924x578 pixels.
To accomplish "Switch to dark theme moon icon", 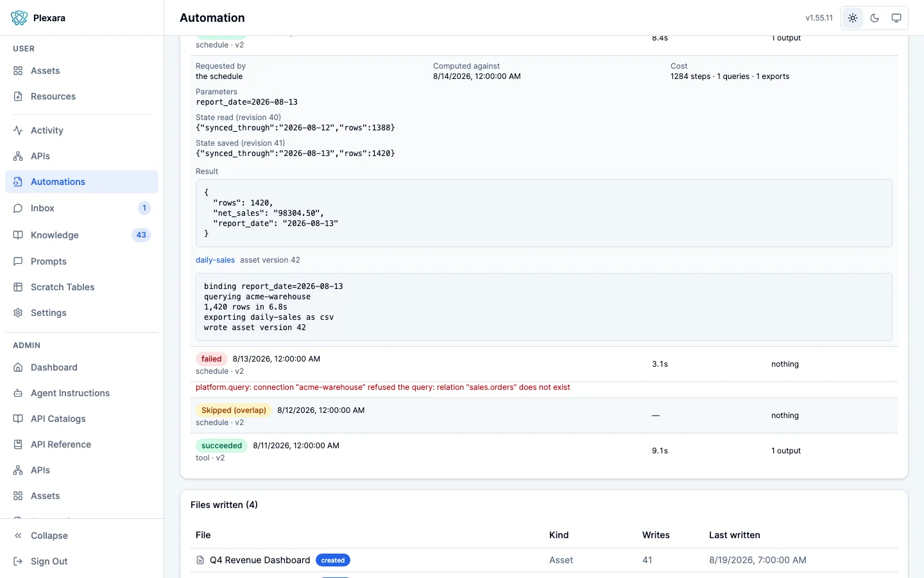I will pos(875,18).
